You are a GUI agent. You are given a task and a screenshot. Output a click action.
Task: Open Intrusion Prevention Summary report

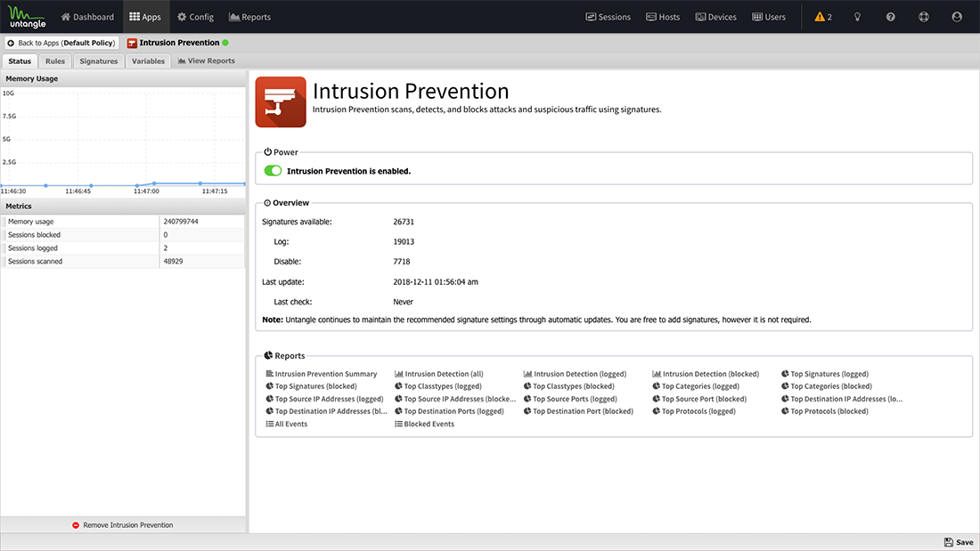pyautogui.click(x=322, y=374)
